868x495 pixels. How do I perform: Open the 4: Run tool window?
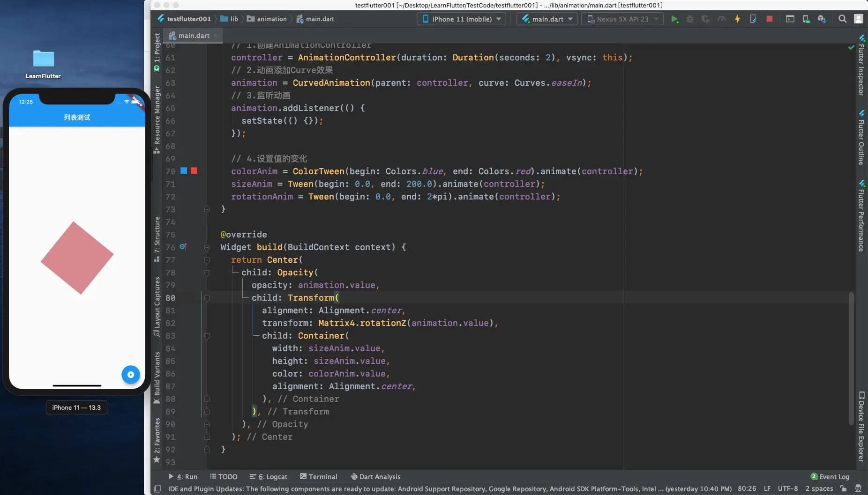183,477
